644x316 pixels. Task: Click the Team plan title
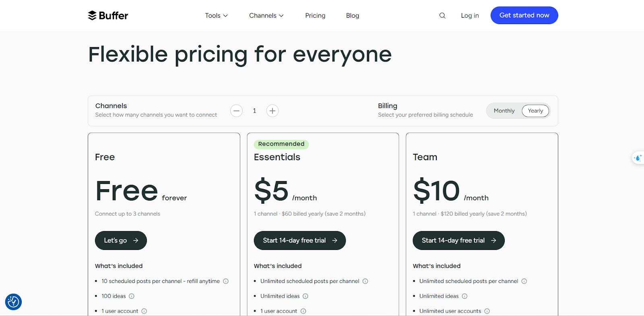click(425, 157)
